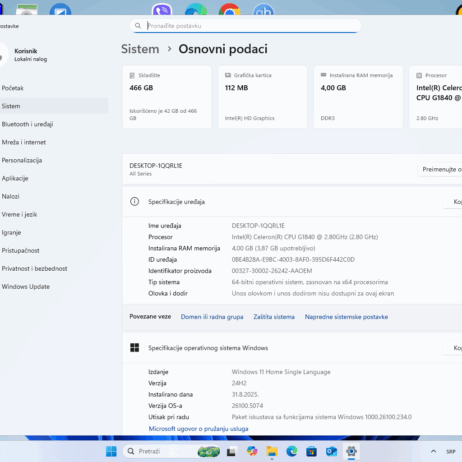Click the Intel Celeron G1840 Procesor value

[305, 237]
